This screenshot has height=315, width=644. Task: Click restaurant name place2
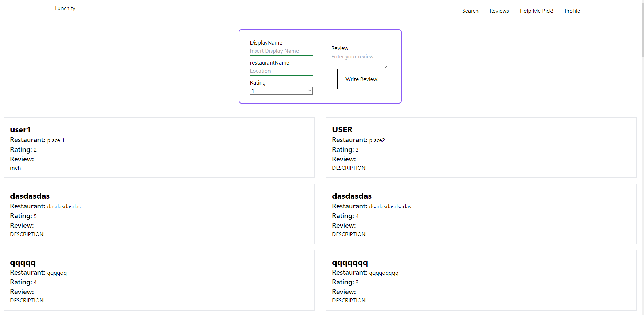(377, 140)
